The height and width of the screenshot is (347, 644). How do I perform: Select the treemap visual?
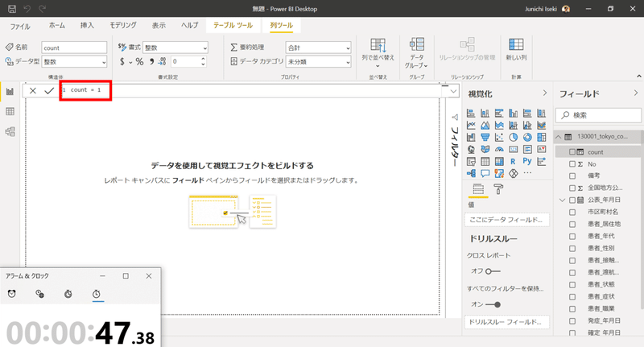point(541,137)
